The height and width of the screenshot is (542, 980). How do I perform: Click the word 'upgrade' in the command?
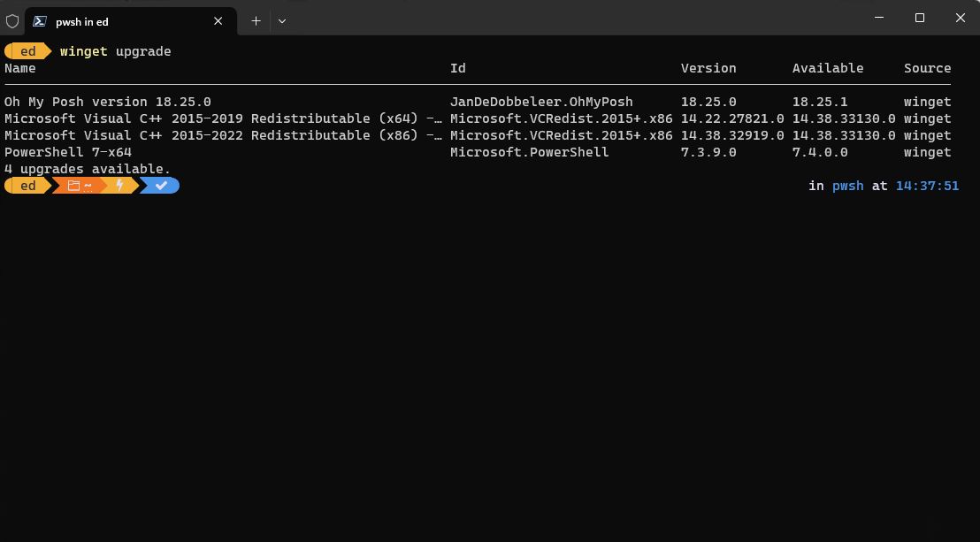tap(143, 52)
